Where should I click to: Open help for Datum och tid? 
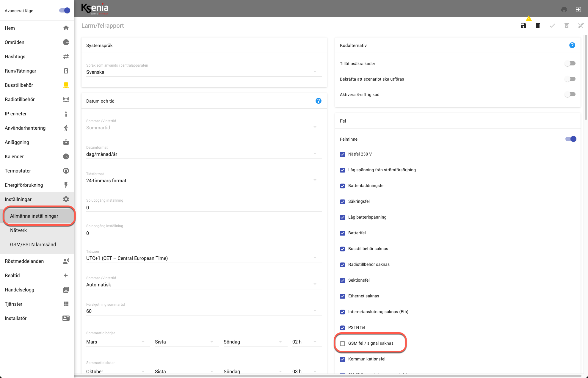pyautogui.click(x=318, y=101)
